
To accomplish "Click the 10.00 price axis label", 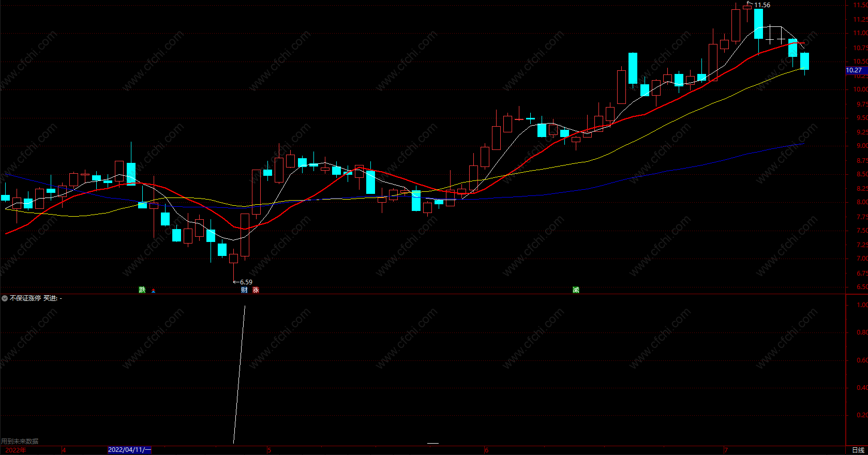I will pos(860,89).
